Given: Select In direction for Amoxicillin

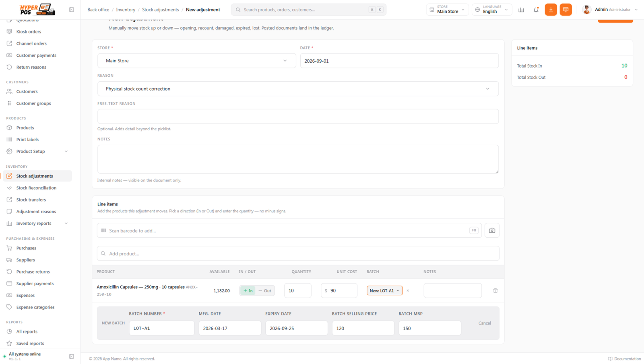Looking at the screenshot, I should [x=248, y=290].
